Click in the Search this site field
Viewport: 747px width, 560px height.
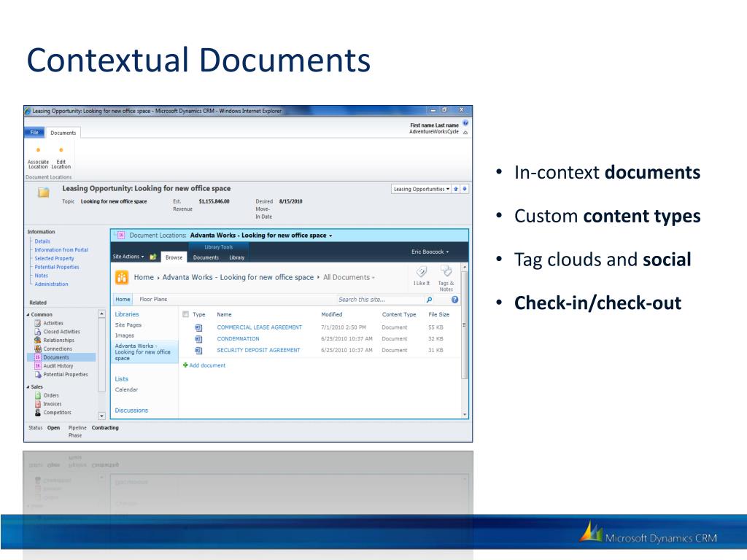click(380, 300)
